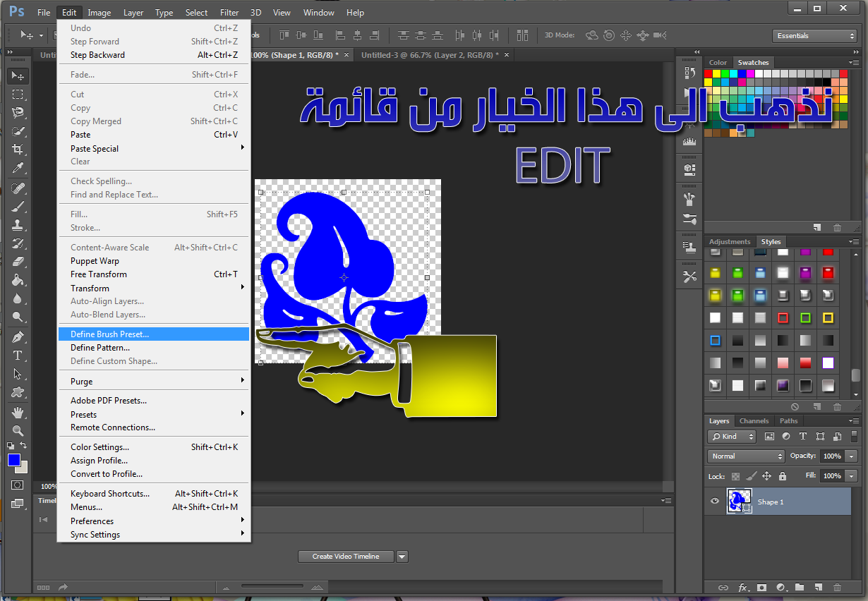Viewport: 868px width, 601px height.
Task: Open the Essentials workspace dropdown
Action: click(815, 36)
